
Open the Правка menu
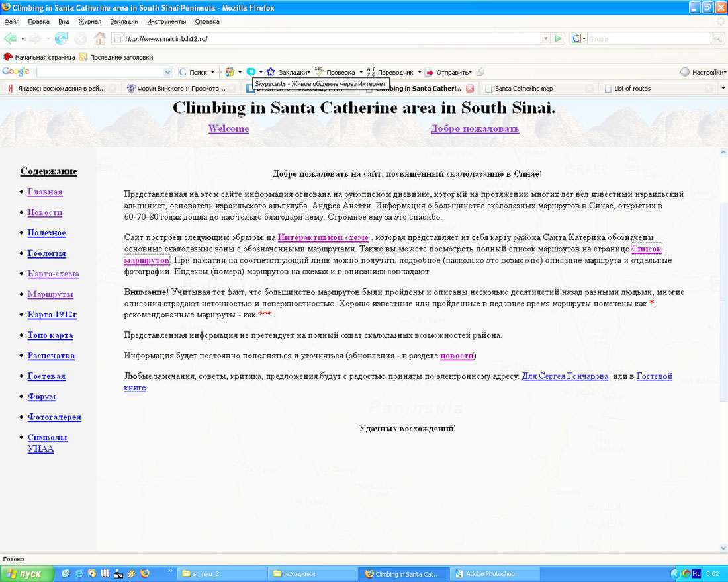(x=38, y=21)
